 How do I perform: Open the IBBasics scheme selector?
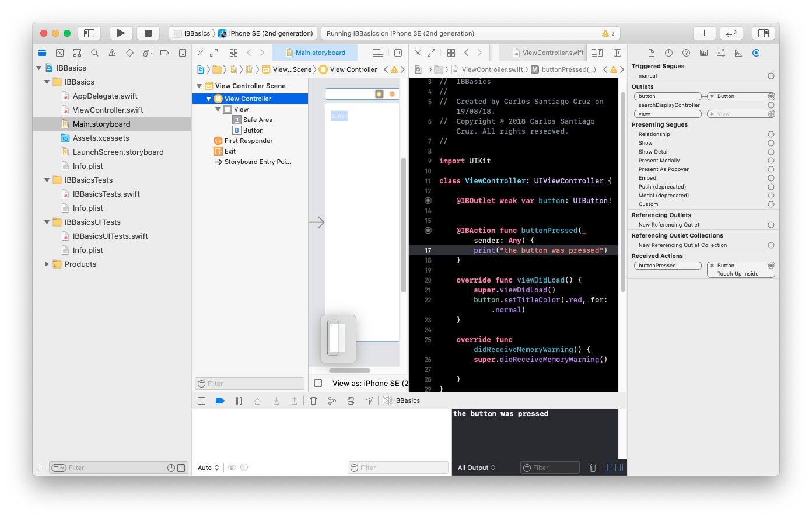[x=192, y=33]
